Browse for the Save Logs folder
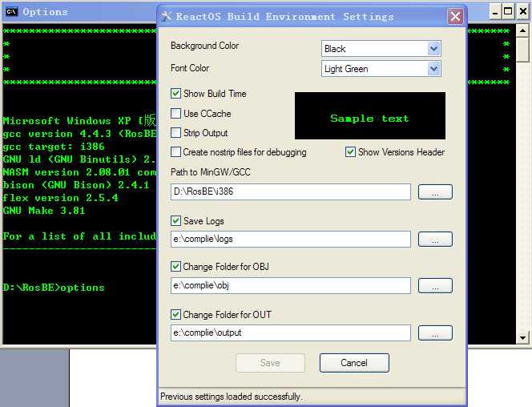Viewport: 532px width, 407px height. [435, 239]
